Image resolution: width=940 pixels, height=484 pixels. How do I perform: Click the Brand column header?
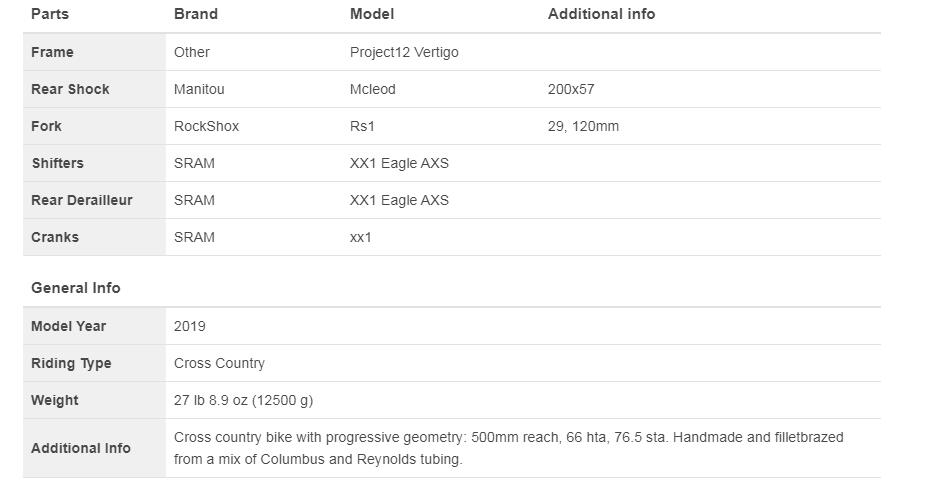(195, 14)
